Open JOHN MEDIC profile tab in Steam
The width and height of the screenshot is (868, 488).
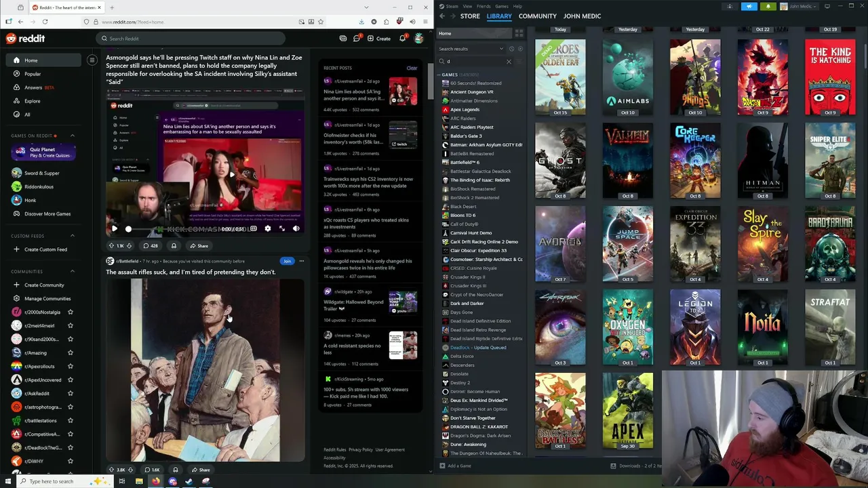tap(582, 16)
